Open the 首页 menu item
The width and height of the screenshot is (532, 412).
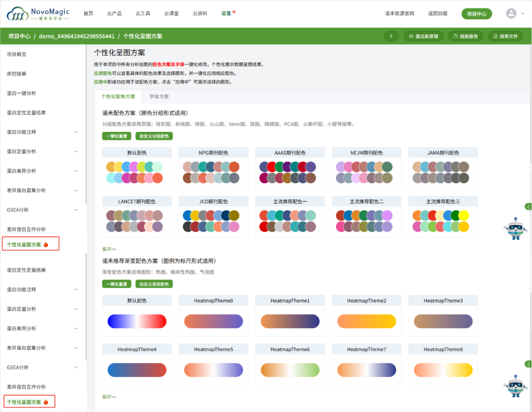[88, 14]
